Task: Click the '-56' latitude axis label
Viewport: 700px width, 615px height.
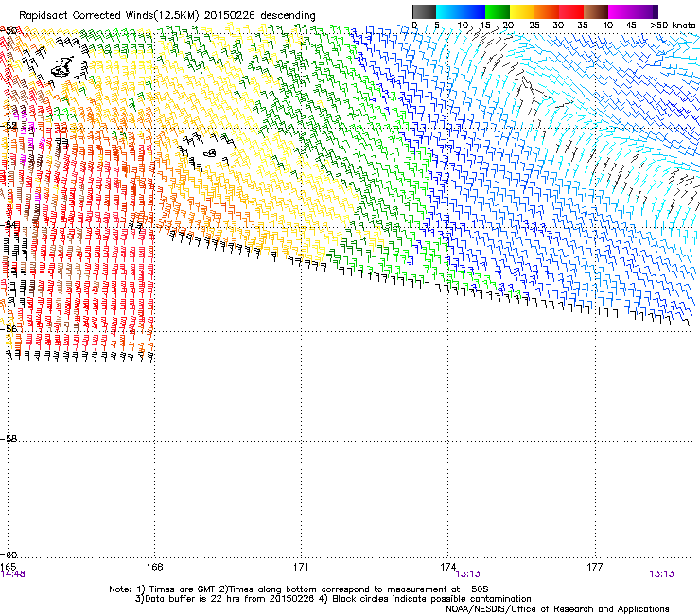Action: [9, 328]
